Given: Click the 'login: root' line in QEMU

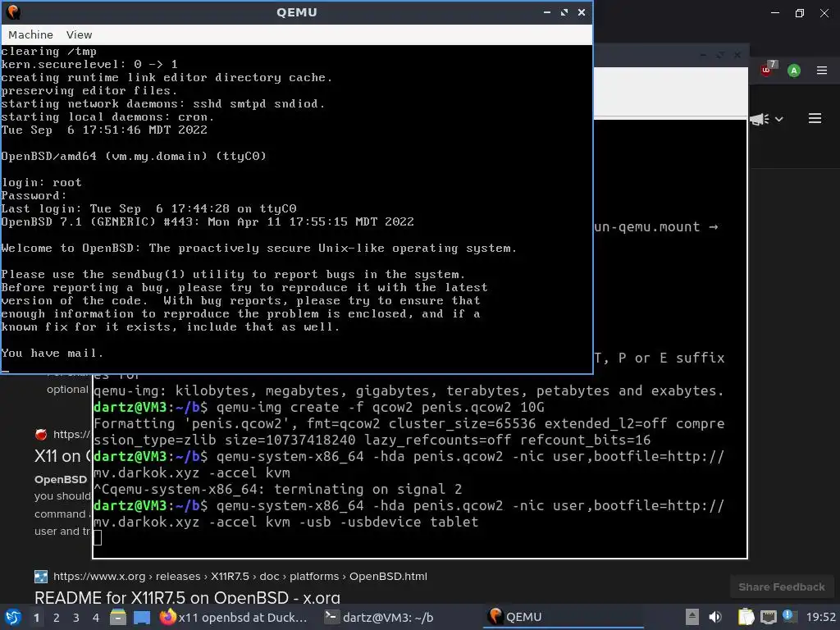Looking at the screenshot, I should pyautogui.click(x=42, y=183).
